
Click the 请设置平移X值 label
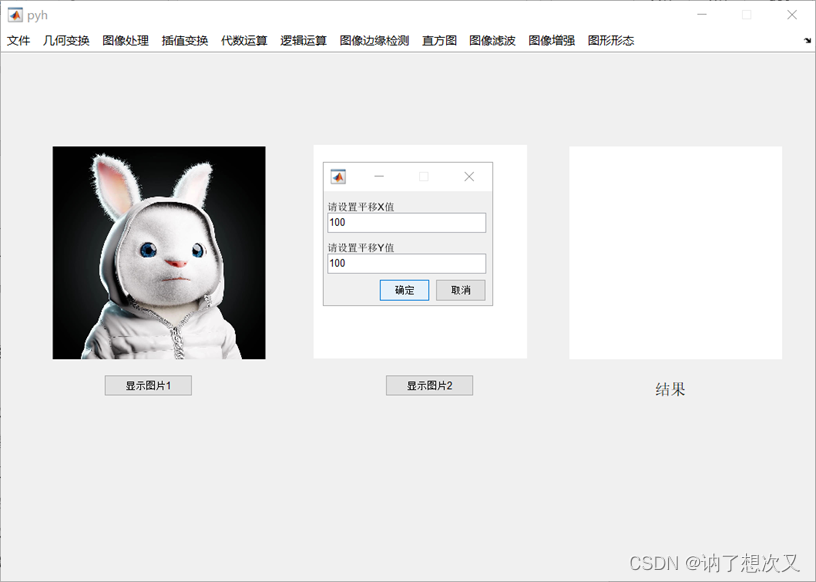[x=361, y=207]
